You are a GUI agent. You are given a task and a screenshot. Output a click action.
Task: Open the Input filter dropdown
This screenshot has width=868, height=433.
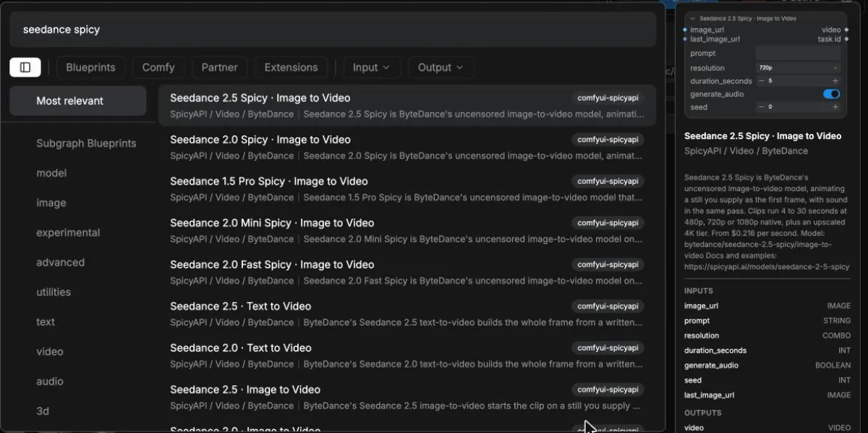click(x=372, y=67)
